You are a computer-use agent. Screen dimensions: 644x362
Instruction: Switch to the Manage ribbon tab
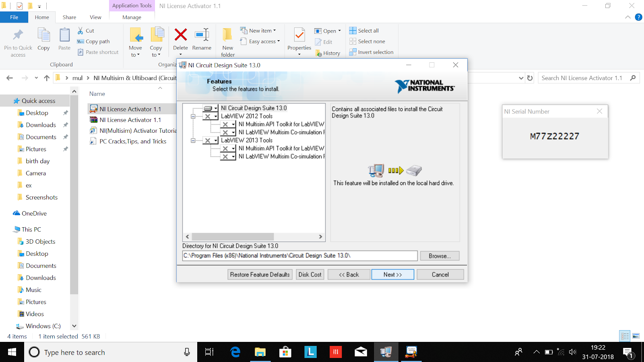point(132,17)
